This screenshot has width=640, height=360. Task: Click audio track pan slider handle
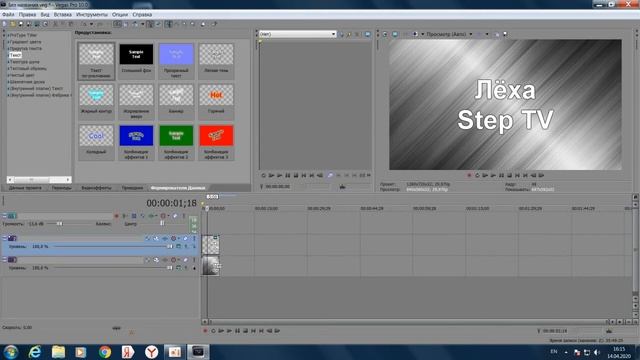pyautogui.click(x=162, y=224)
